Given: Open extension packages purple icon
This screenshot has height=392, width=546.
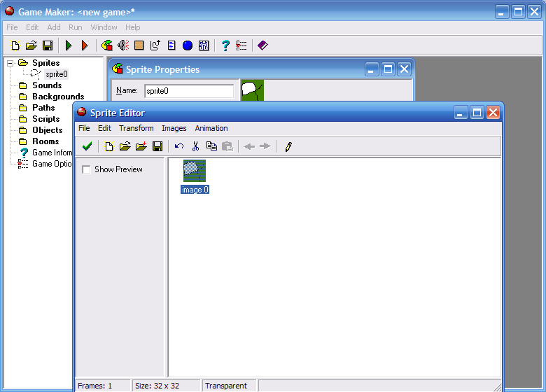Looking at the screenshot, I should click(x=262, y=45).
